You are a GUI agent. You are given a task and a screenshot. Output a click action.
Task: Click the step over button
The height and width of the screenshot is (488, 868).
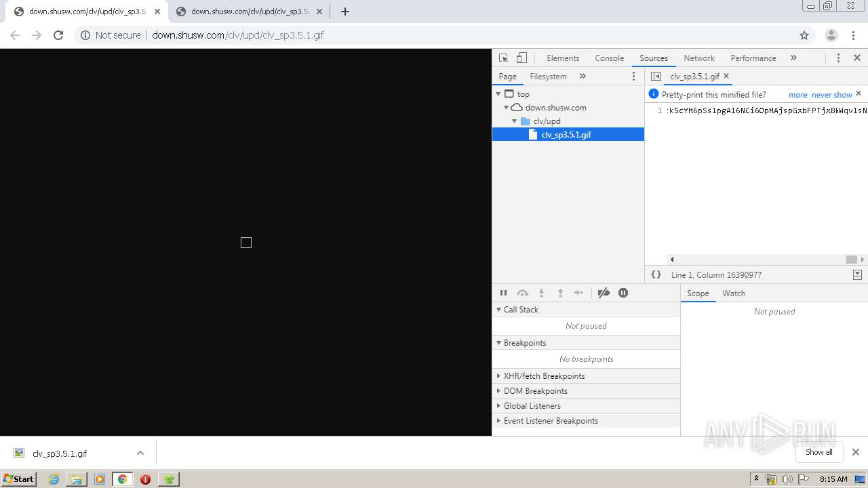tap(522, 293)
